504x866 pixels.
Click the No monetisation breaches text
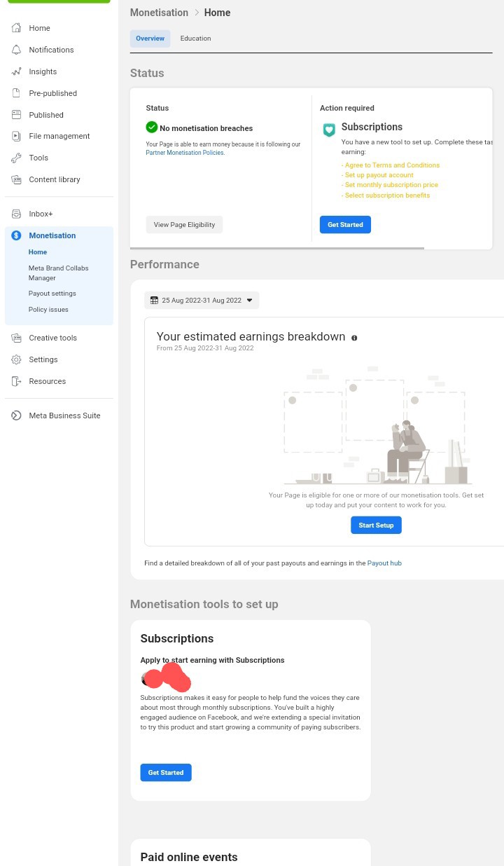[x=206, y=128]
